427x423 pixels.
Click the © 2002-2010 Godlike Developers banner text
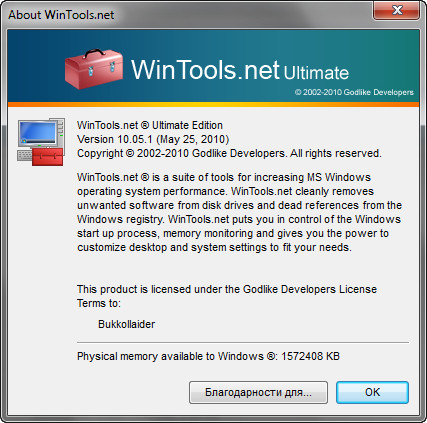click(354, 92)
